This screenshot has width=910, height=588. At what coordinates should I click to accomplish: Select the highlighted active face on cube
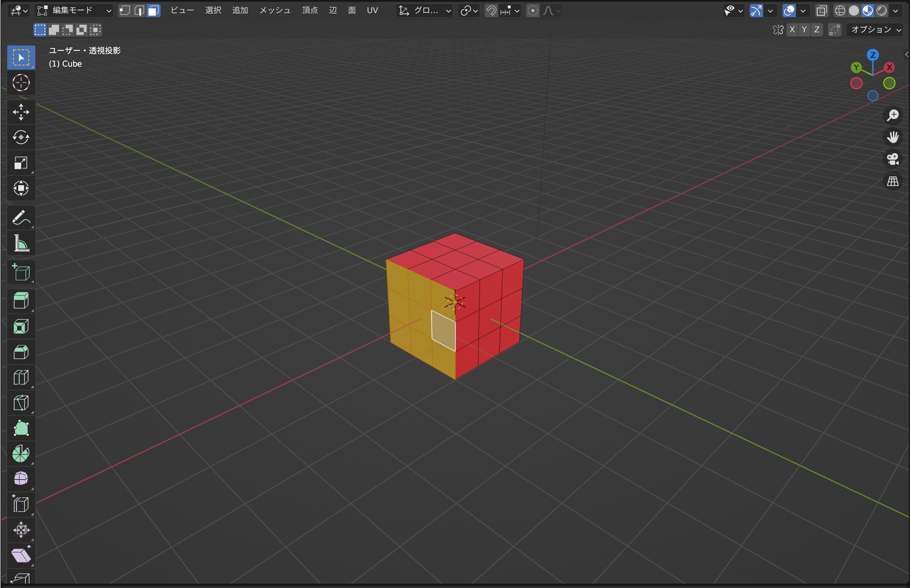coord(443,331)
